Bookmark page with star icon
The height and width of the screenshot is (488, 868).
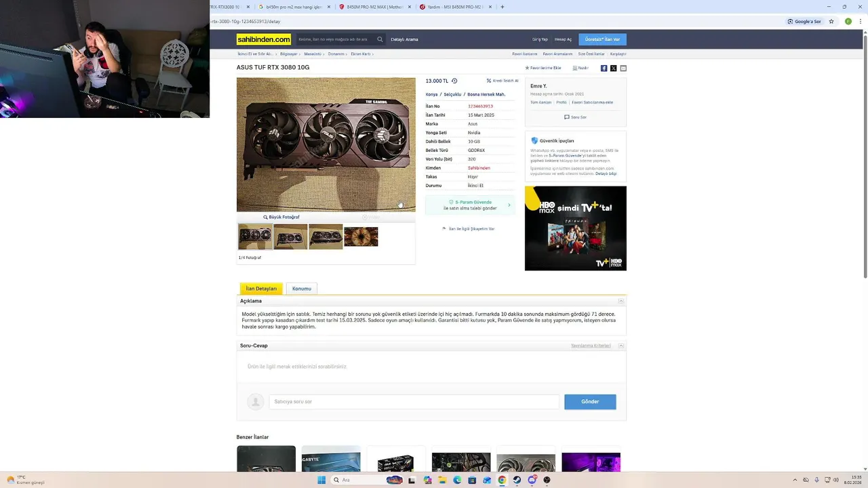(x=831, y=22)
